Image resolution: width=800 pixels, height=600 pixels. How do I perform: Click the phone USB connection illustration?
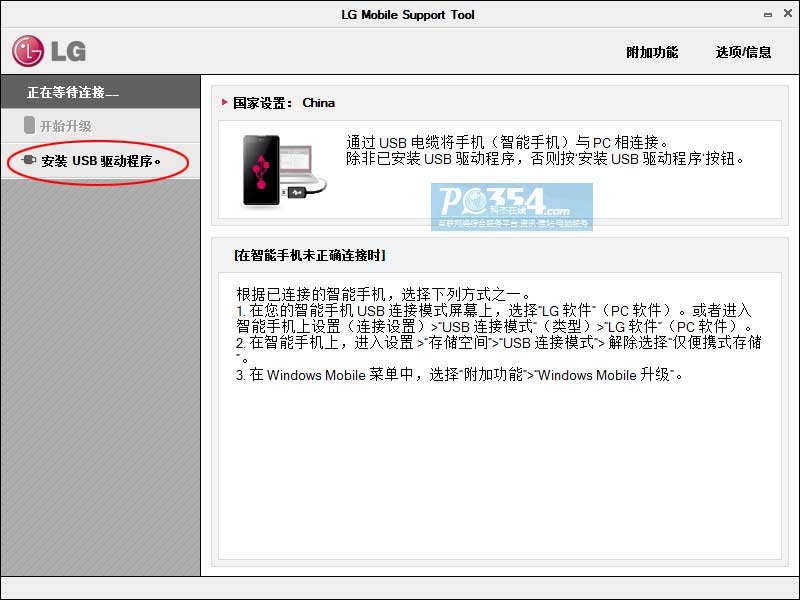284,170
